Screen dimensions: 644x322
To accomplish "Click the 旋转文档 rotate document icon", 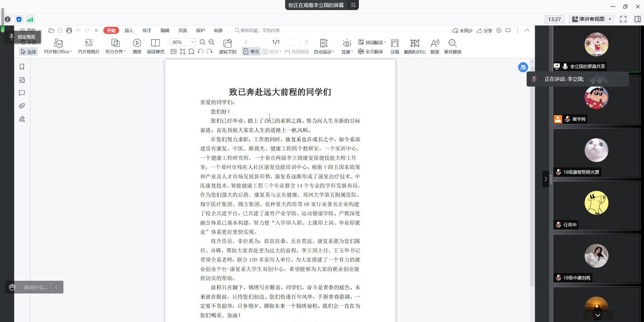I will click(x=228, y=43).
